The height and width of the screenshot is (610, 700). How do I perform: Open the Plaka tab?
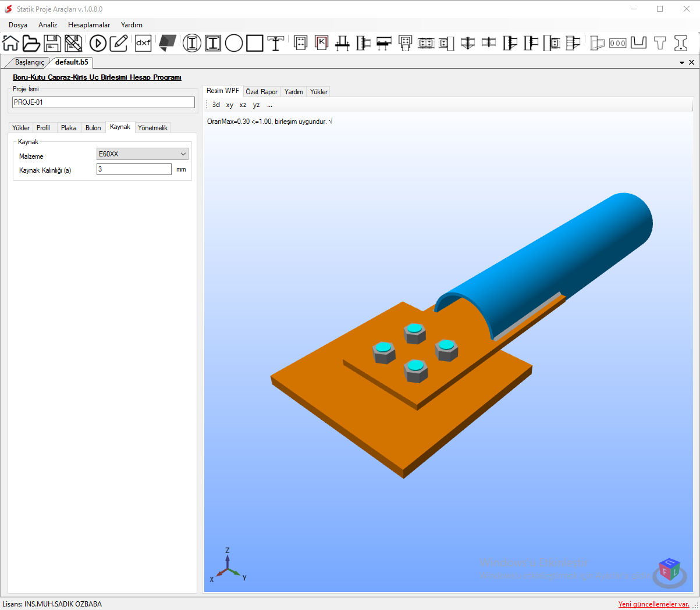coord(69,128)
